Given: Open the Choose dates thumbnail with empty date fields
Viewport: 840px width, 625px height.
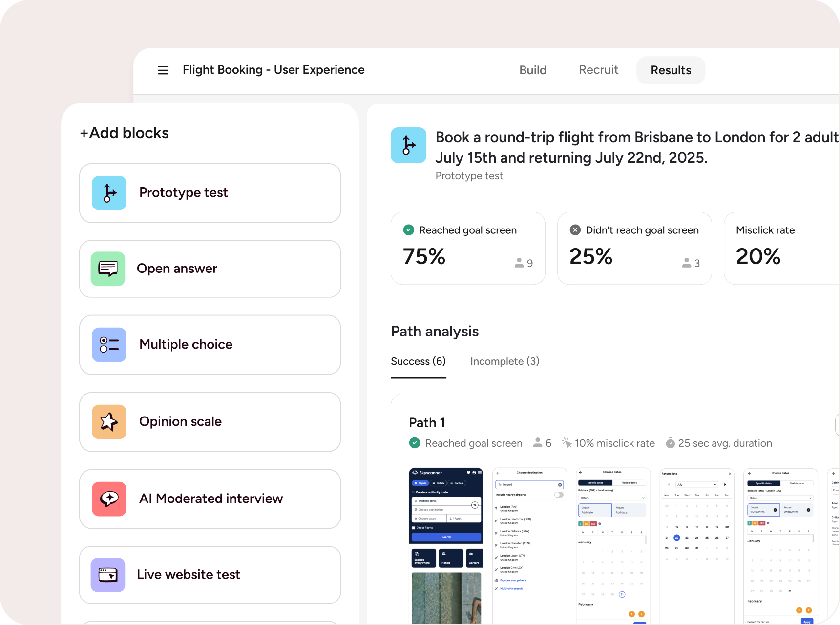Looking at the screenshot, I should click(613, 546).
